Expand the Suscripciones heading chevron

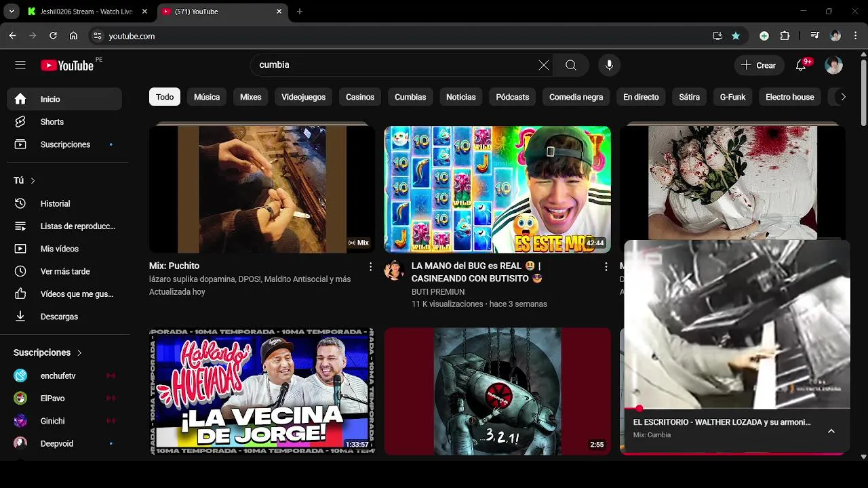(79, 352)
